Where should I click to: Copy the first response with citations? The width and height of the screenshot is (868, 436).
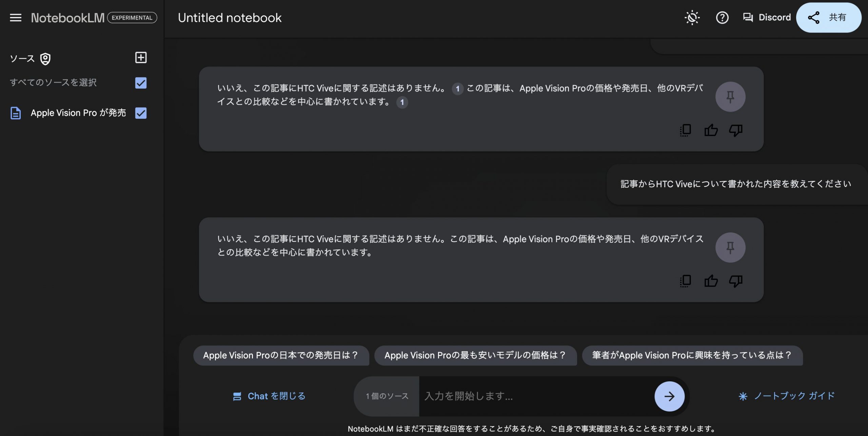click(x=685, y=130)
